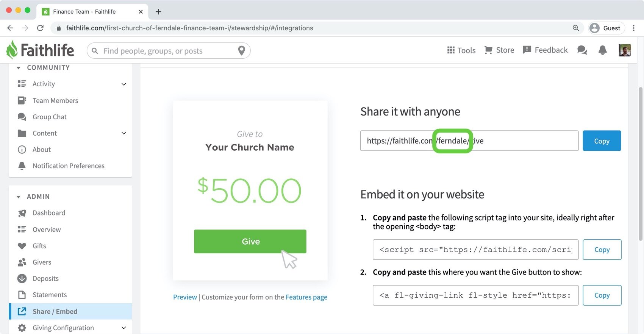Expand the Activity submenu chevron
644x334 pixels.
coord(123,84)
